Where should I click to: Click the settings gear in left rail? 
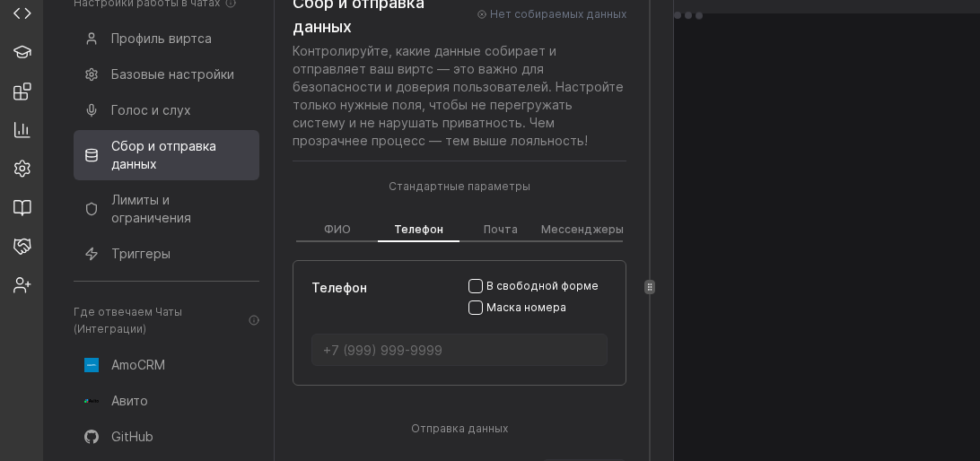[22, 169]
